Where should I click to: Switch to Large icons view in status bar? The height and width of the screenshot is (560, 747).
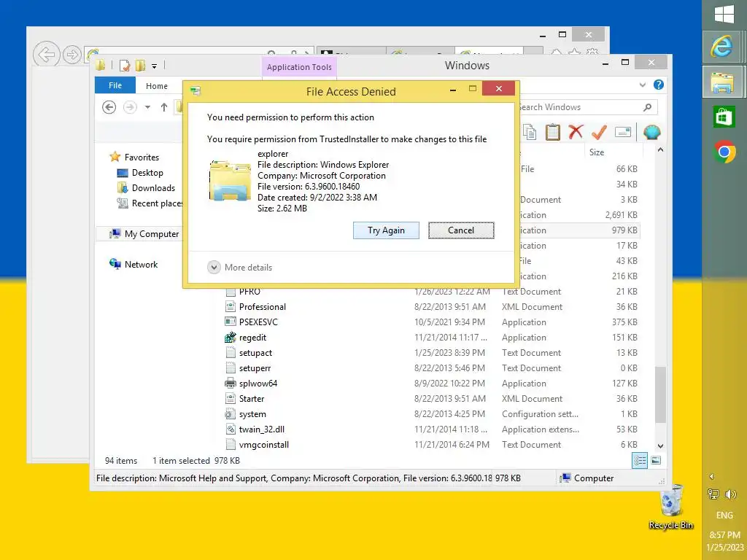coord(656,461)
